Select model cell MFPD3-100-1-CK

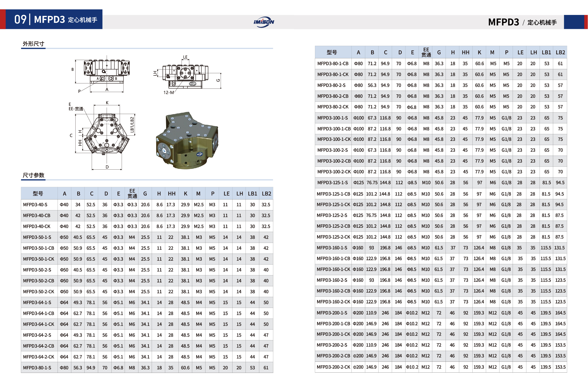[x=333, y=139]
